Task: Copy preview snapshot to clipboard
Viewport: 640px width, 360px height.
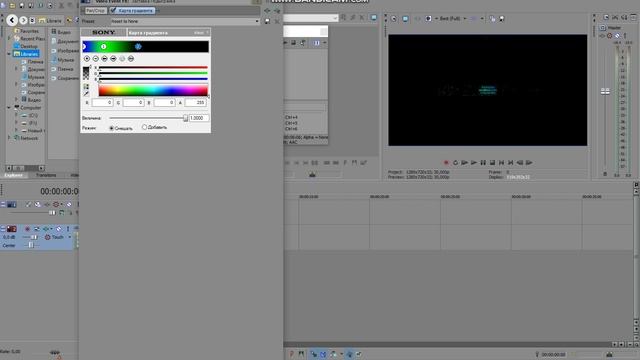Action: (x=492, y=19)
